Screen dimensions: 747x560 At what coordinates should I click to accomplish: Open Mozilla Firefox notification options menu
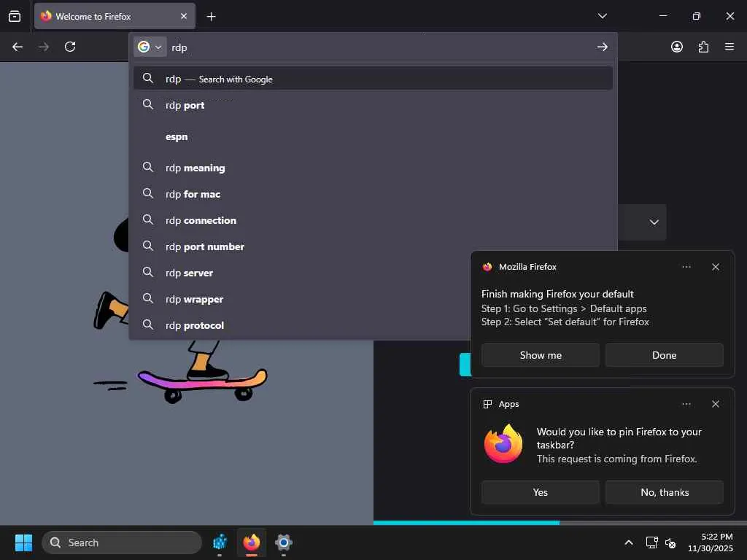686,267
